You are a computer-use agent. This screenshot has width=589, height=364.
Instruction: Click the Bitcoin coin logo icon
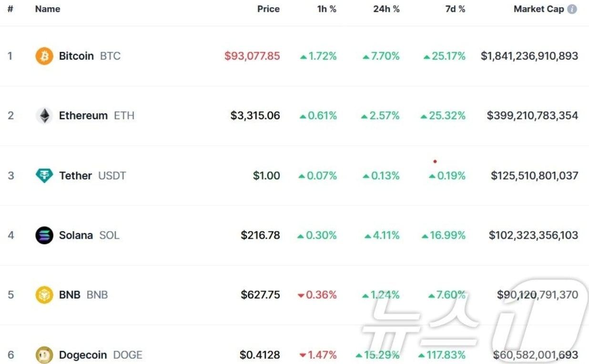click(44, 56)
